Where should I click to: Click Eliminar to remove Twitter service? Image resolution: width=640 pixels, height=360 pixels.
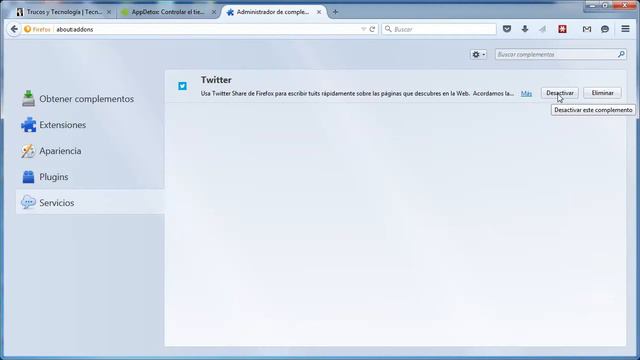(602, 93)
